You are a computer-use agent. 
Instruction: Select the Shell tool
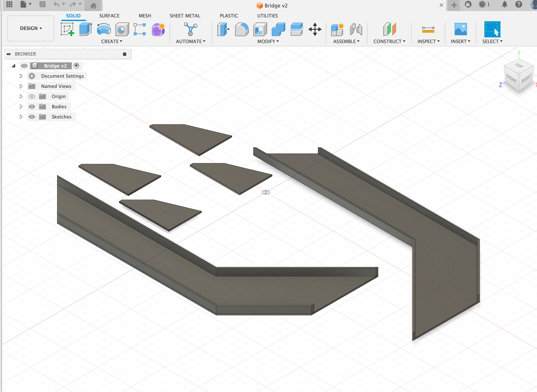click(260, 29)
